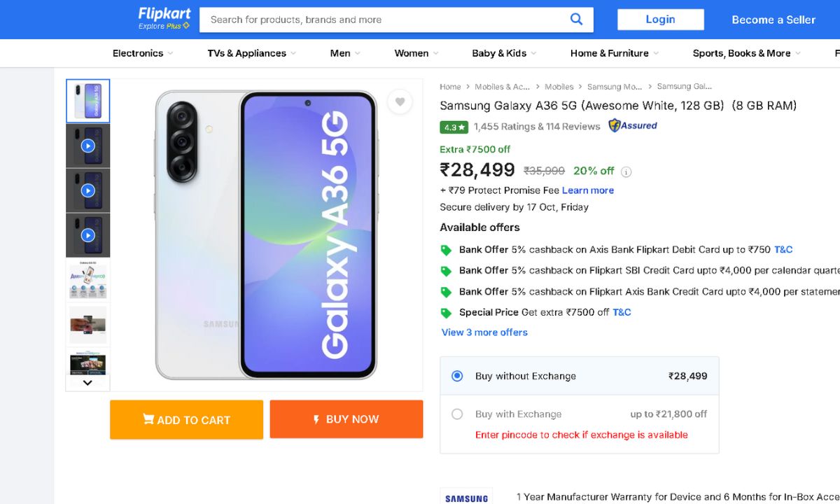Click the product search input field
This screenshot has height=504, width=840.
(x=385, y=20)
